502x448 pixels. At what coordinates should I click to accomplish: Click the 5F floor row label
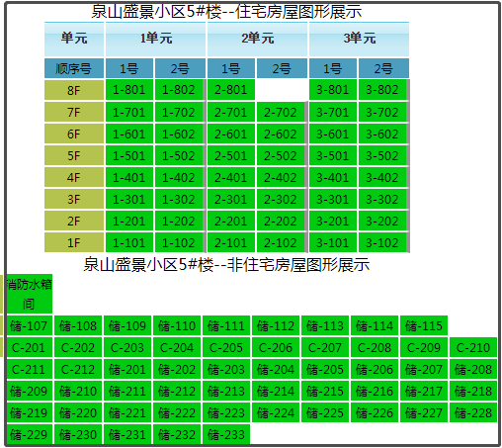tap(74, 156)
